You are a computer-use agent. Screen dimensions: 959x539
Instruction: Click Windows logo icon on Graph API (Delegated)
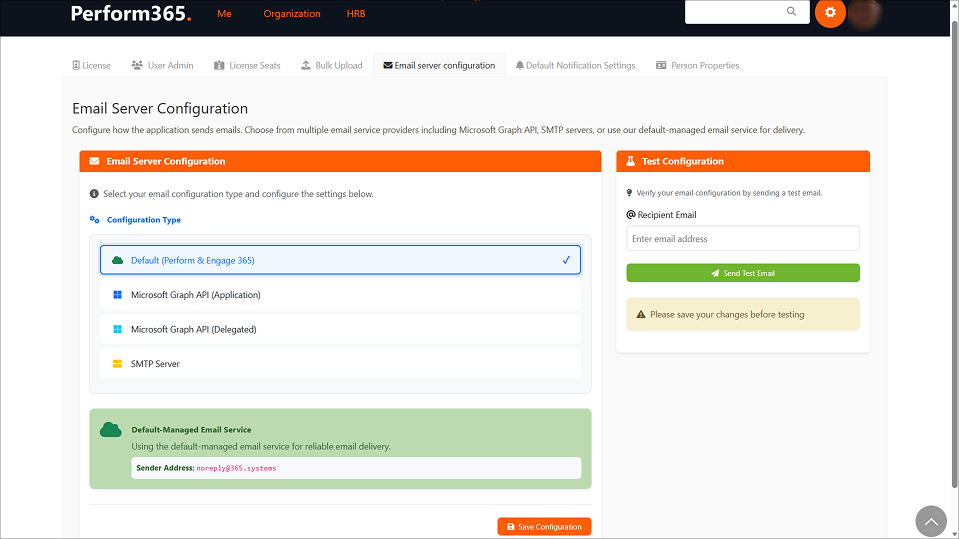(x=117, y=329)
